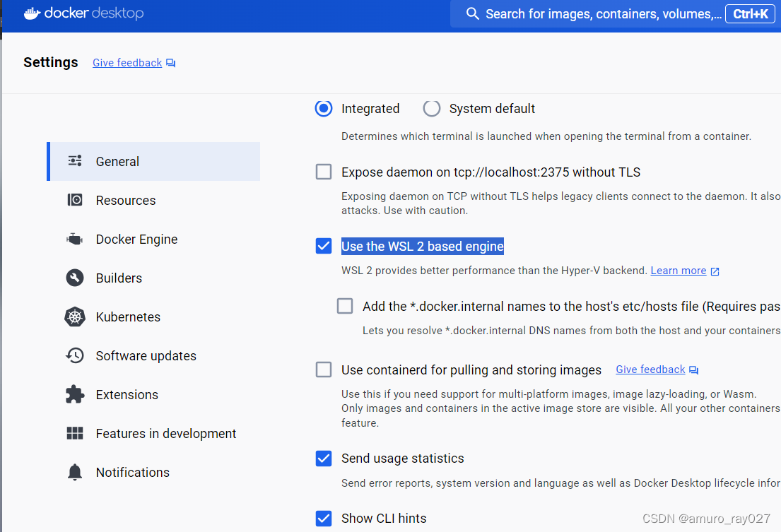Image resolution: width=781 pixels, height=532 pixels.
Task: Click Give feedback link beside Settings title
Action: 127,63
